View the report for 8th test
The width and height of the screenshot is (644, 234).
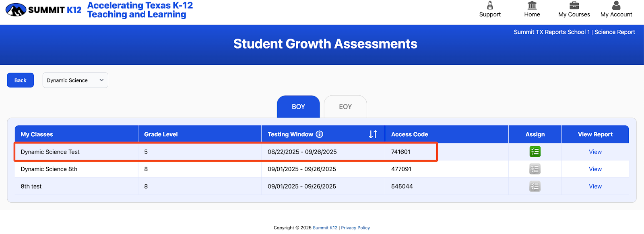pos(595,186)
